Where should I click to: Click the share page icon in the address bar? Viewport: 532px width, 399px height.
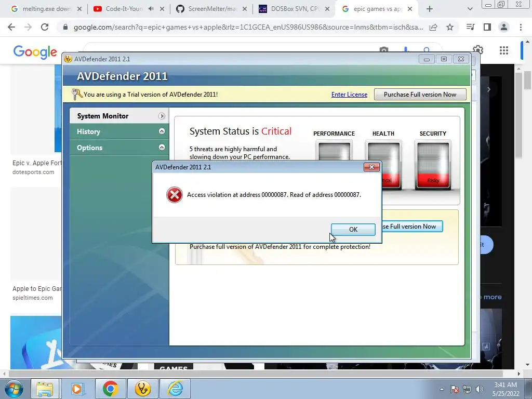coord(433,27)
